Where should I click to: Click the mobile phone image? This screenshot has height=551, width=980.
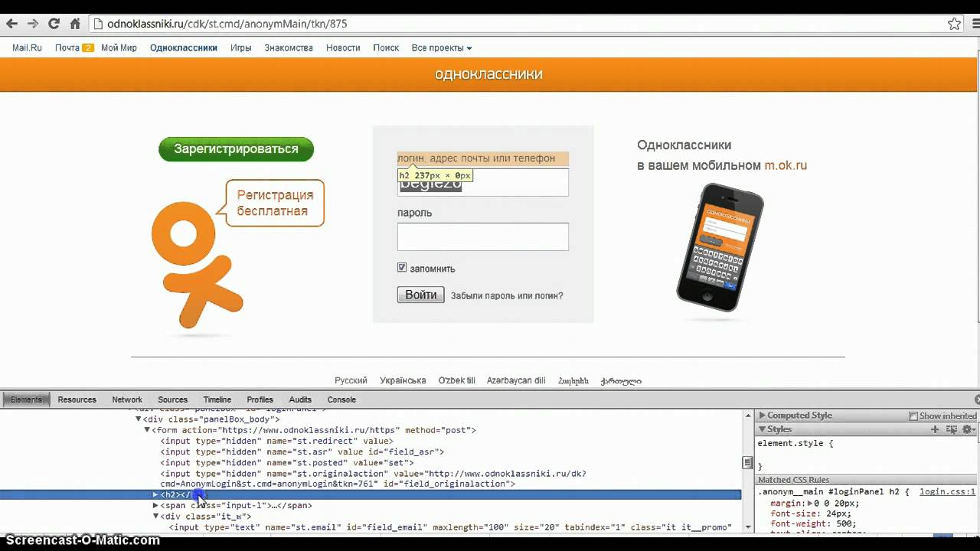pos(720,247)
